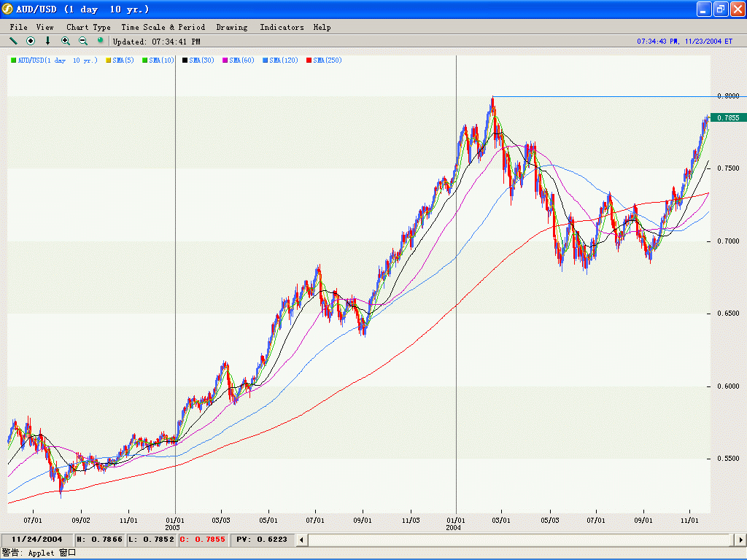Click the 11/23/2004 ET clock text
Screen dimensions: 747x560
point(684,42)
